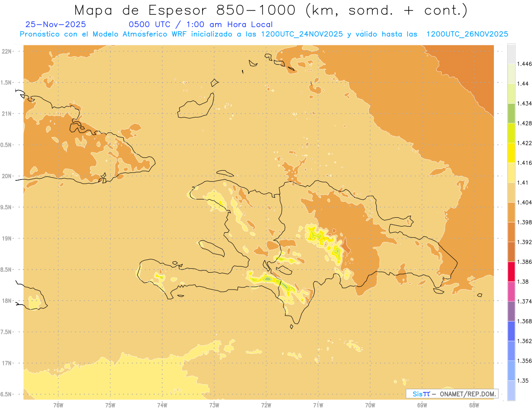Click the longitude label 73W
This screenshot has width=532, height=411.
pos(214,405)
